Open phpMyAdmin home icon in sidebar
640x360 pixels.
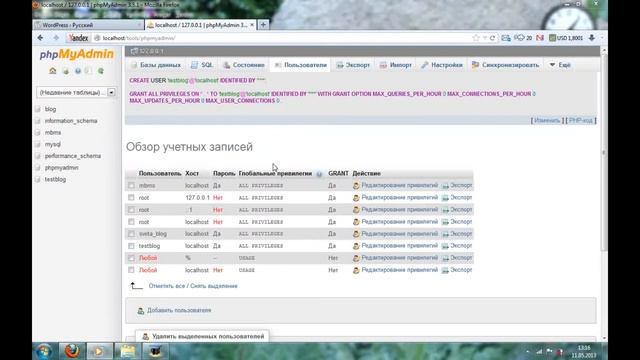53,71
